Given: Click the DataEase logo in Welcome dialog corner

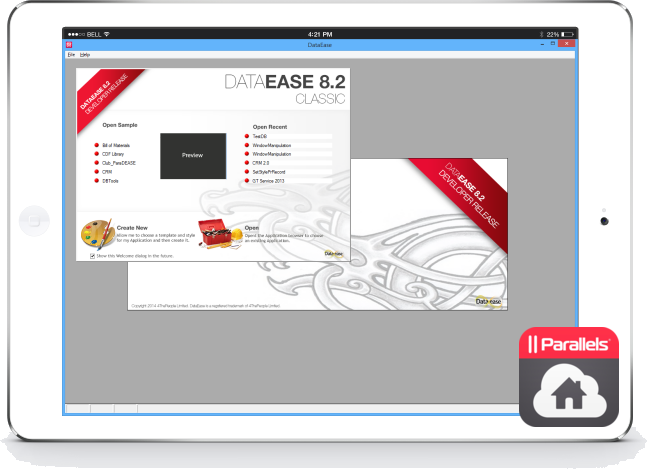Looking at the screenshot, I should coord(334,254).
